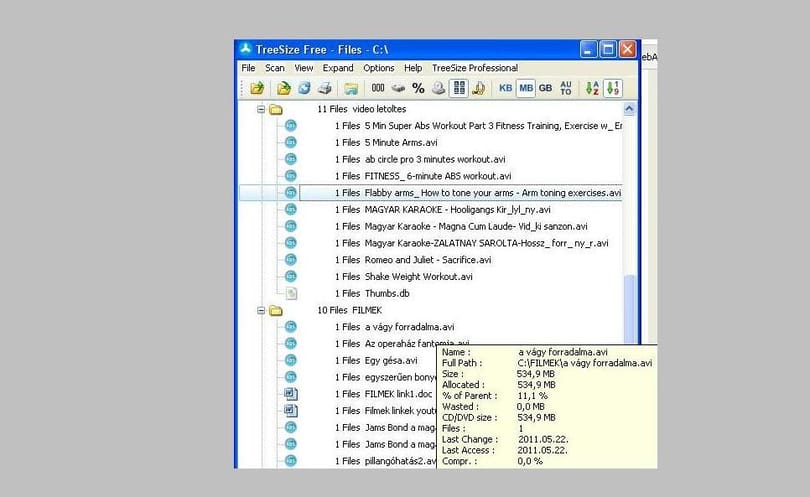Toggle the file count grid view icon

point(459,88)
